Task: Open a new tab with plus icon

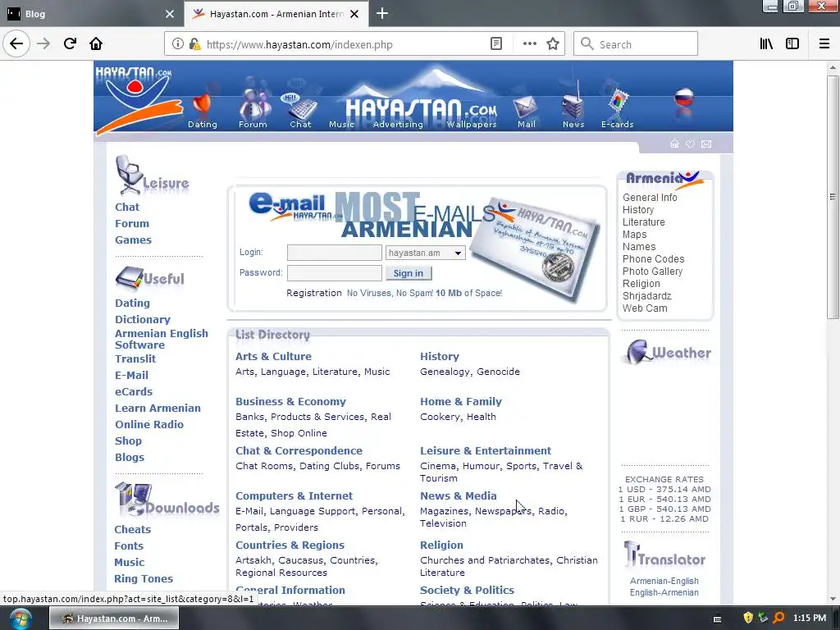Action: click(x=382, y=13)
